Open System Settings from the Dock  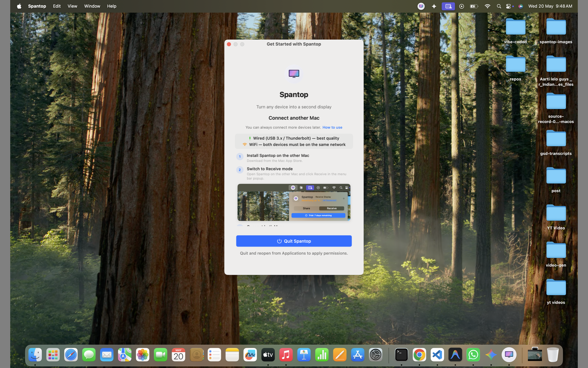[376, 355]
